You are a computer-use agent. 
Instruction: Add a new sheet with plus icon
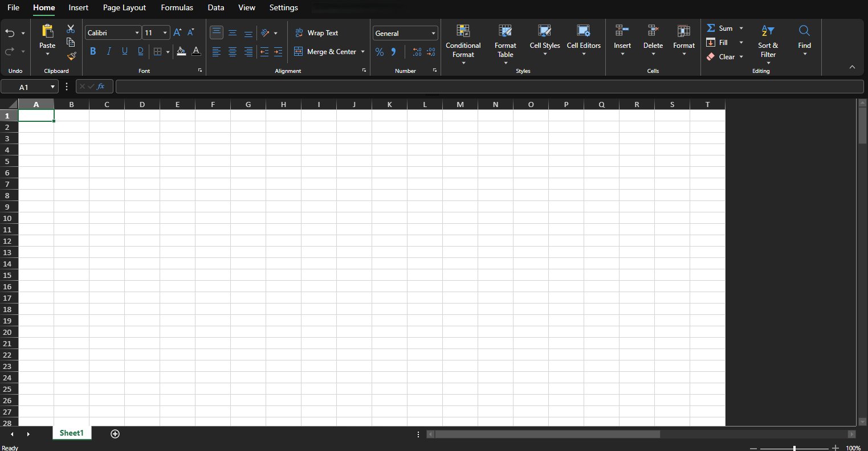(115, 434)
